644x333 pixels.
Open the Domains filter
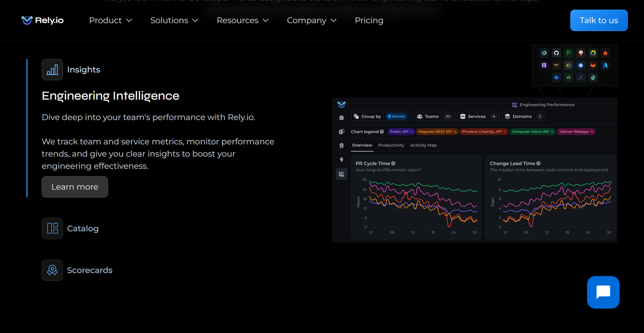pyautogui.click(x=524, y=116)
